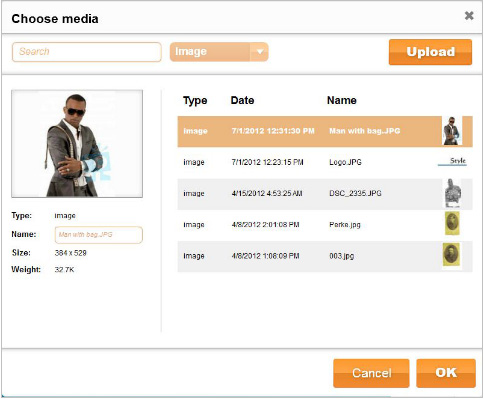Click the weight value 32.7K
Image resolution: width=484 pixels, height=399 pixels.
tap(64, 270)
